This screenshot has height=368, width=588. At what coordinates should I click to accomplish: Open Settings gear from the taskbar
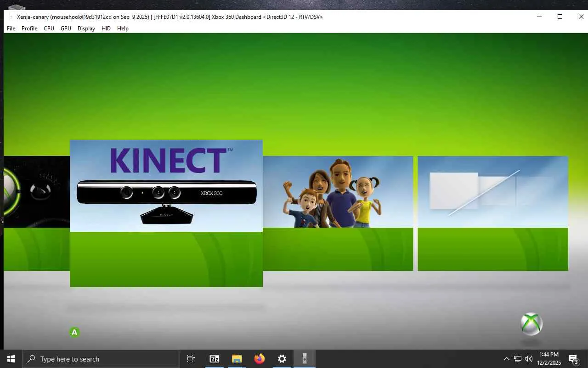pyautogui.click(x=282, y=359)
